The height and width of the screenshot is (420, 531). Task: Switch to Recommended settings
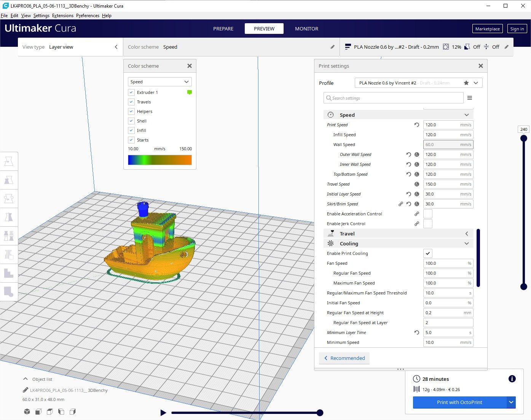coord(344,358)
